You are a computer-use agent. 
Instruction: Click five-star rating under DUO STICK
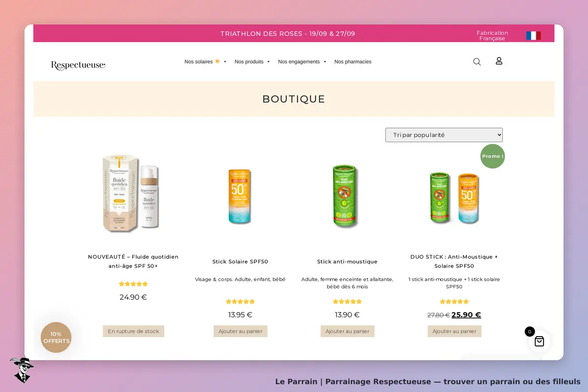pos(454,301)
